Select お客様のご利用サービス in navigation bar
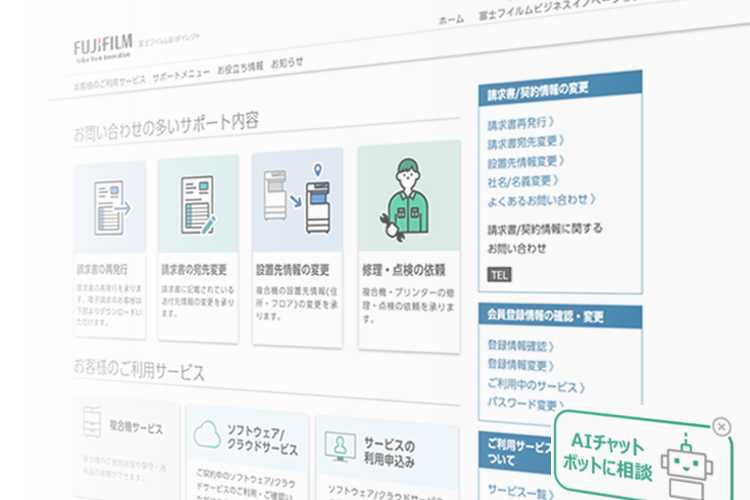 (109, 80)
